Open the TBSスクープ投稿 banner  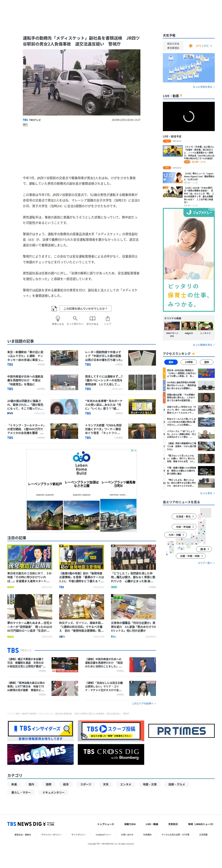tap(111, 731)
